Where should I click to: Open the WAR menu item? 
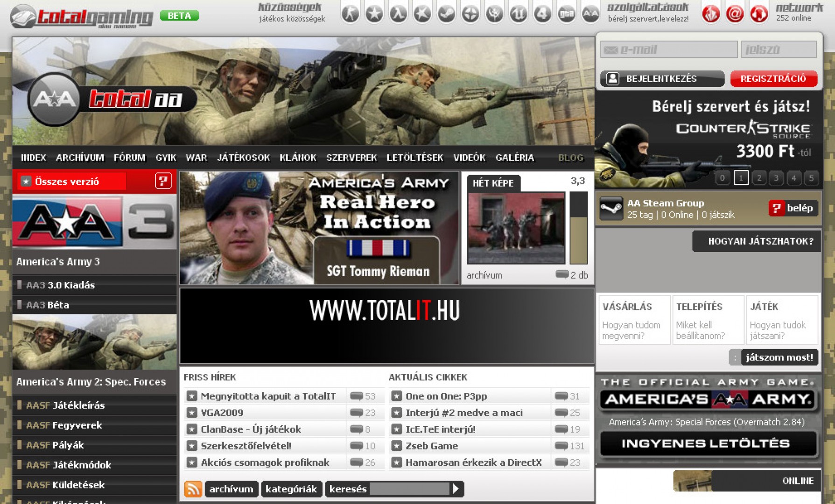[x=196, y=158]
